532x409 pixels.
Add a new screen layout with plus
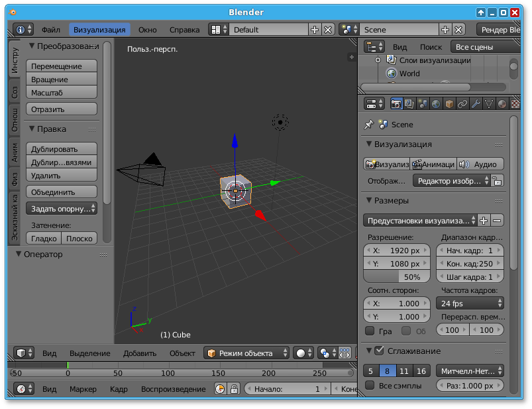pyautogui.click(x=315, y=30)
